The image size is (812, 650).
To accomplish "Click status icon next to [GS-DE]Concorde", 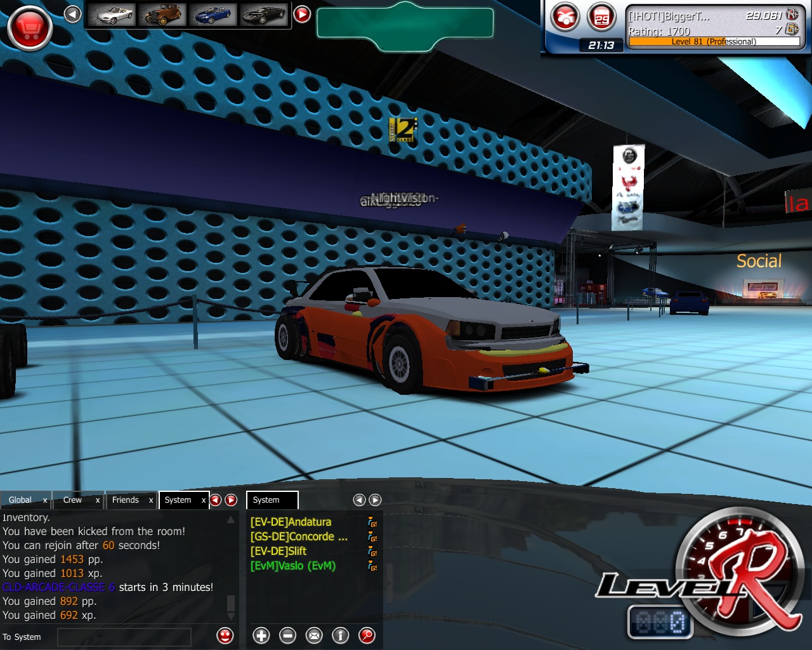I will pos(373,537).
